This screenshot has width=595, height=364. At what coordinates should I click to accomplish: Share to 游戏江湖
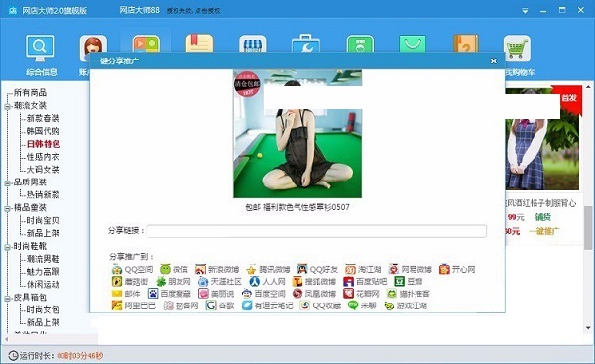coord(406,305)
